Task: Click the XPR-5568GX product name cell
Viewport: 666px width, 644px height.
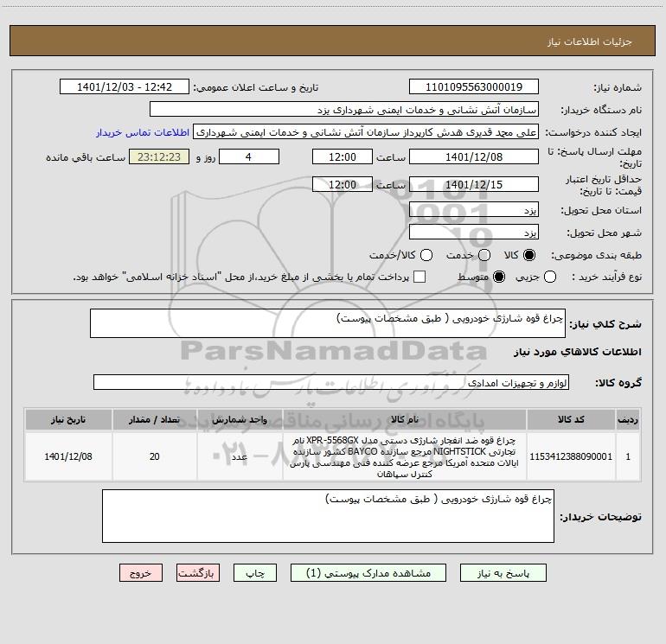Action: click(x=405, y=456)
